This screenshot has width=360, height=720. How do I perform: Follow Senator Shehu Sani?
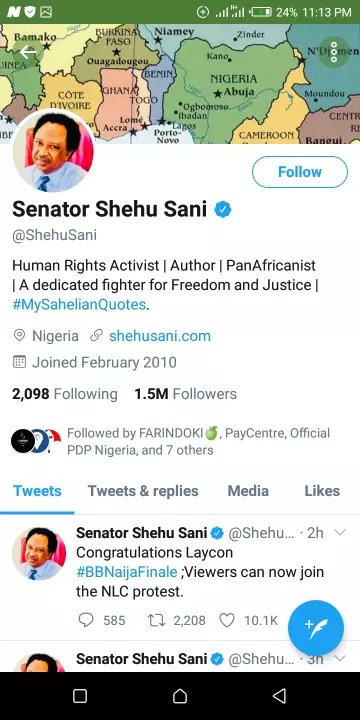pyautogui.click(x=300, y=172)
